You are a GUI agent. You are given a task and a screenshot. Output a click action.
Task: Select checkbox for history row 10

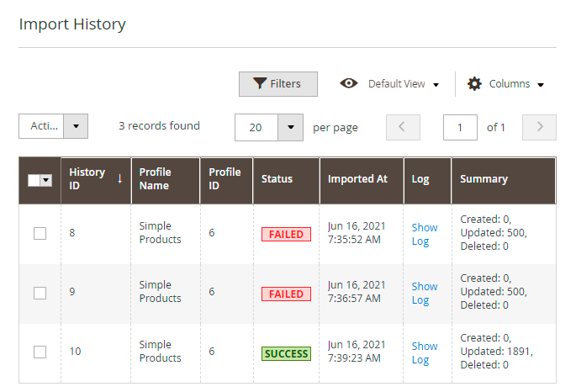[40, 352]
